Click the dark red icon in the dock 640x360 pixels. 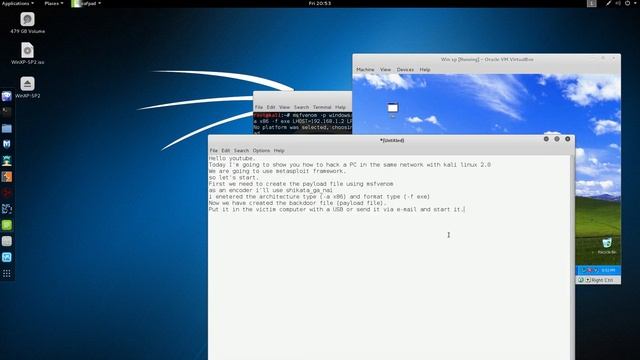point(7,193)
